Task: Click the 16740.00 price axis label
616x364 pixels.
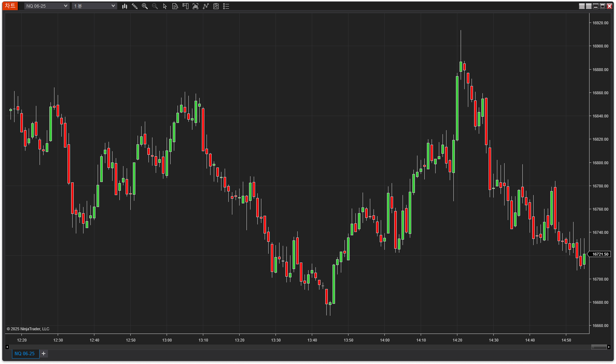Action: point(600,232)
